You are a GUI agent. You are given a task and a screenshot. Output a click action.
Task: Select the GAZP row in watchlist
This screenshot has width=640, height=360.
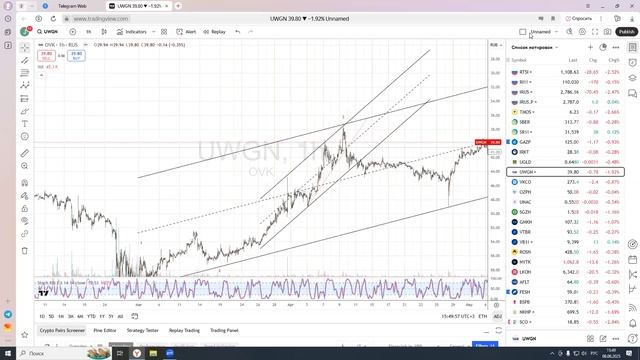coord(565,142)
